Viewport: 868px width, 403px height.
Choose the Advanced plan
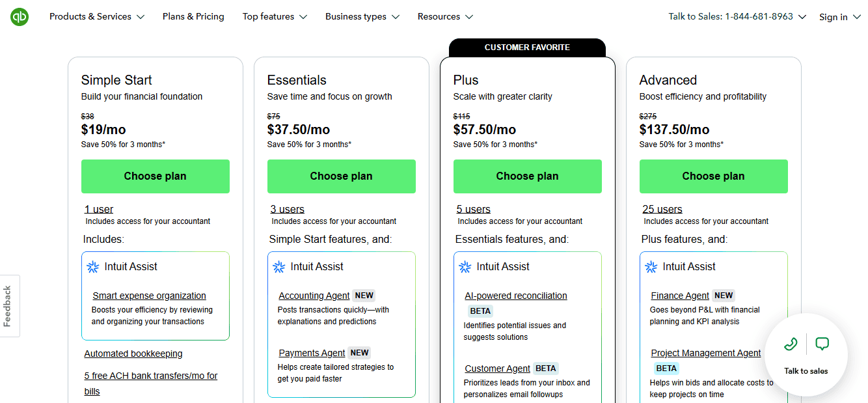[713, 176]
